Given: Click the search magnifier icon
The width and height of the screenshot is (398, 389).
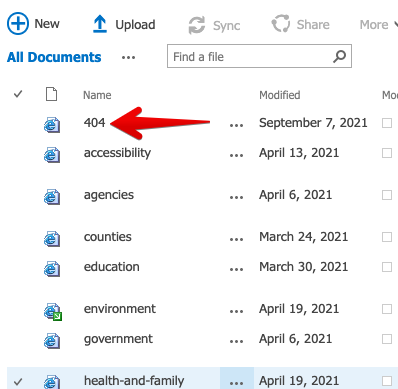Looking at the screenshot, I should pos(339,56).
